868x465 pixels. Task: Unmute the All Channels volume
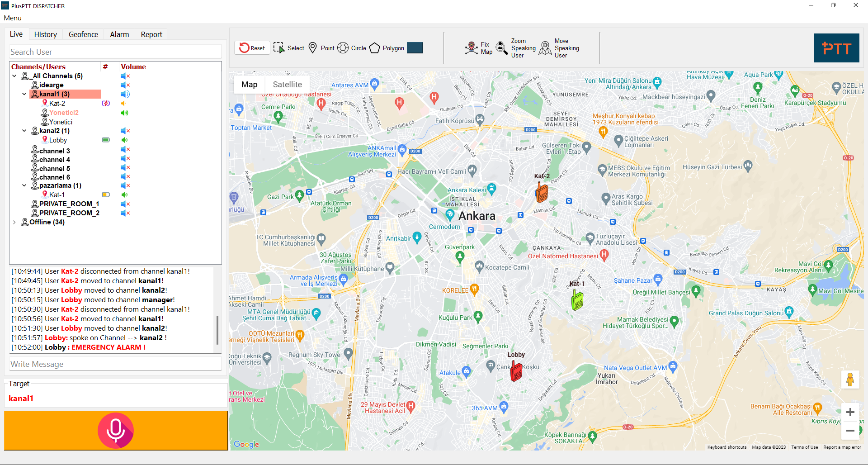click(125, 76)
